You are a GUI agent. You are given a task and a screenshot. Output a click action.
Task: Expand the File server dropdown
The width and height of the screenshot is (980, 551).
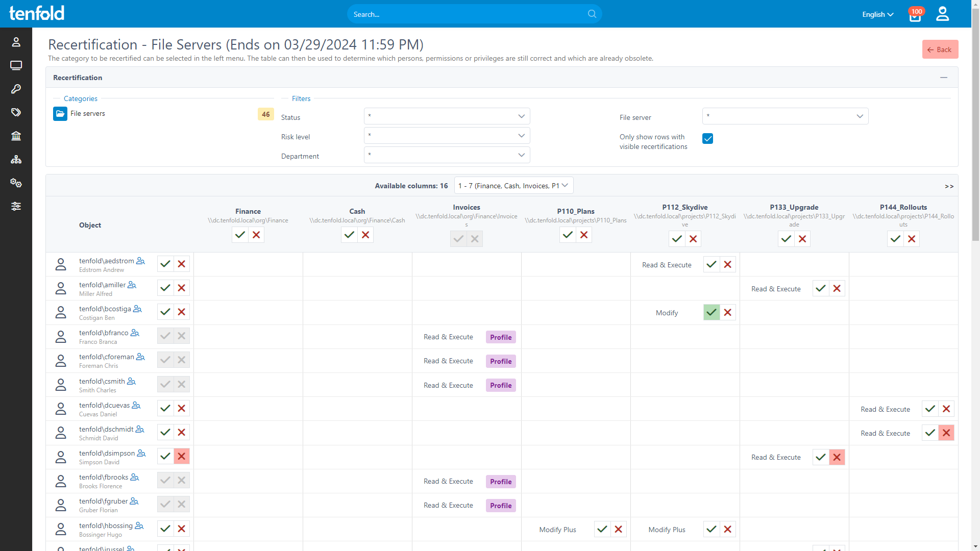[x=785, y=116]
